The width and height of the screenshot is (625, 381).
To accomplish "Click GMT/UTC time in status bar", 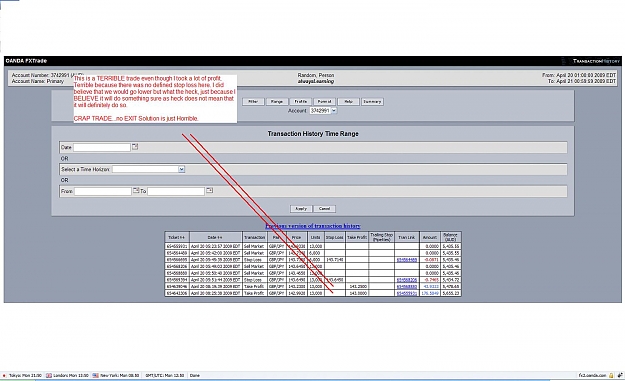I will tap(165, 375).
